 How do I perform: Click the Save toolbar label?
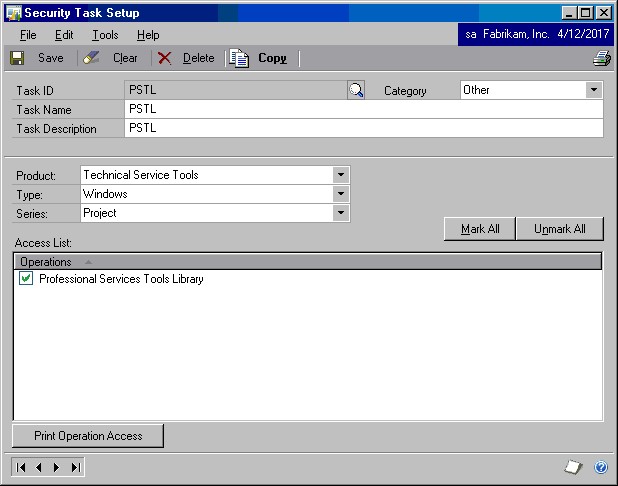click(x=50, y=58)
